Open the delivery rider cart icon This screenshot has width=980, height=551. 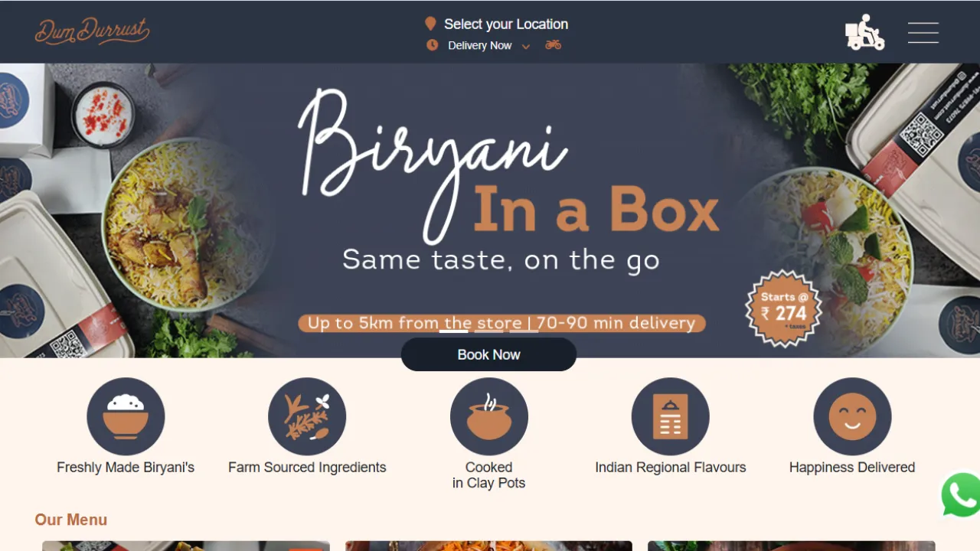point(864,32)
